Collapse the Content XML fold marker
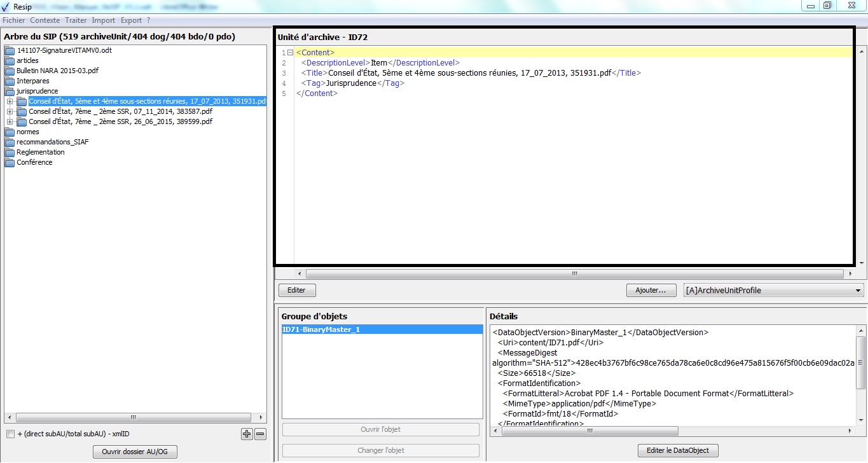 (x=290, y=53)
